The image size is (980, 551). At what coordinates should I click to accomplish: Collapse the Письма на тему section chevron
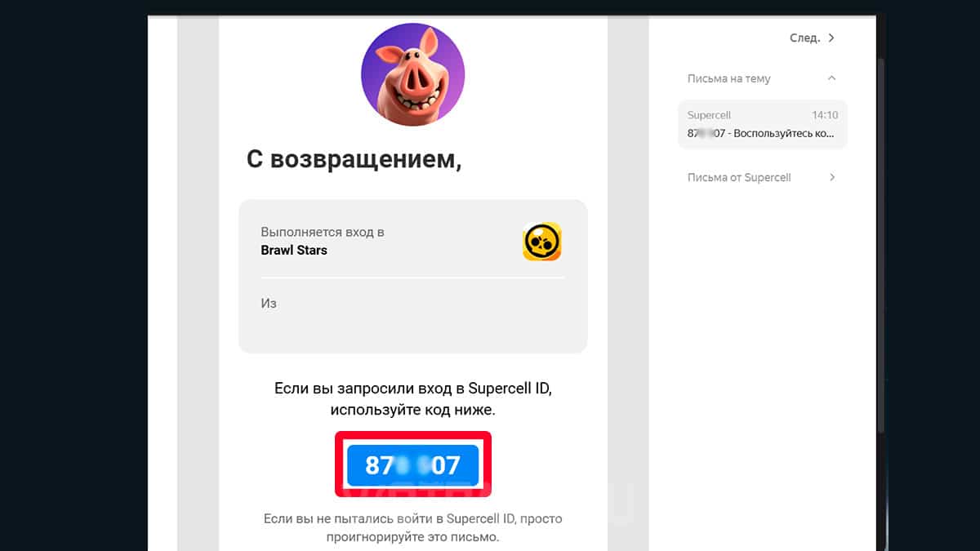pos(831,78)
